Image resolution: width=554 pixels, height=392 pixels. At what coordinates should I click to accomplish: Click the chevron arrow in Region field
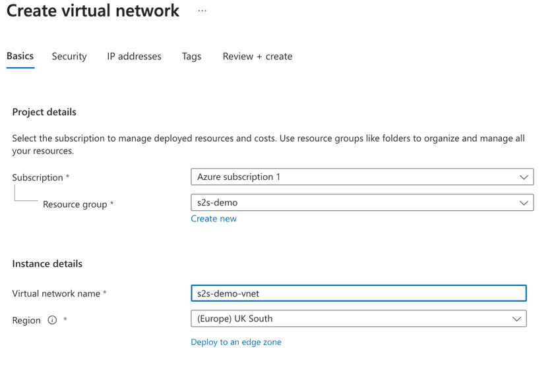pos(516,319)
